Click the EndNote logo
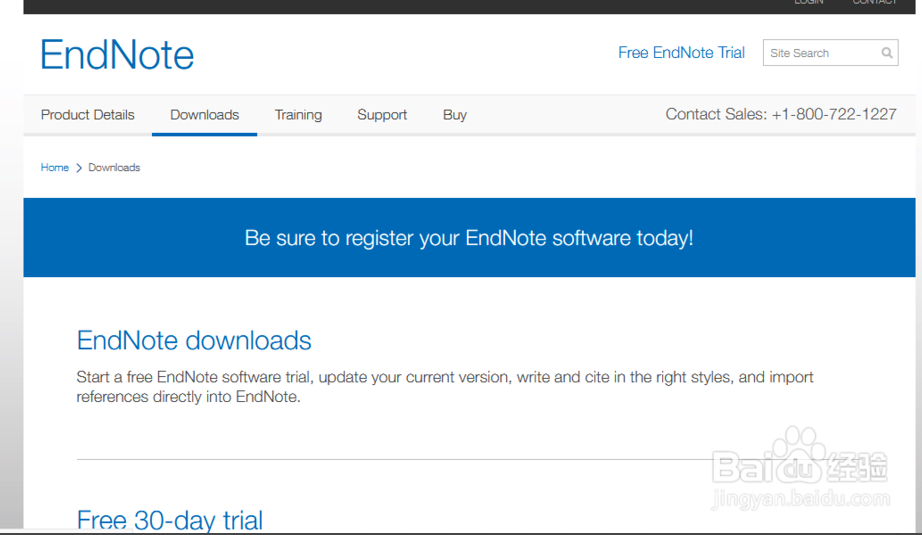This screenshot has width=922, height=535. (x=117, y=55)
